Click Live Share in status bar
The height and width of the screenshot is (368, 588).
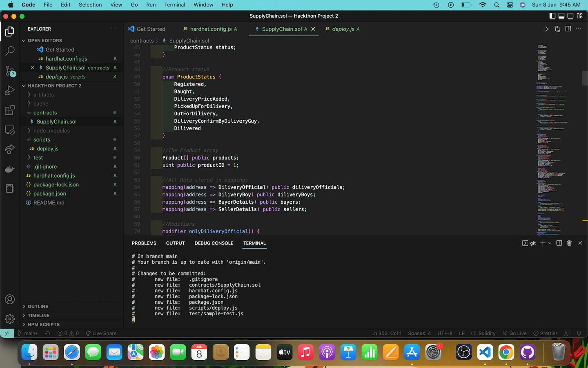pyautogui.click(x=101, y=333)
